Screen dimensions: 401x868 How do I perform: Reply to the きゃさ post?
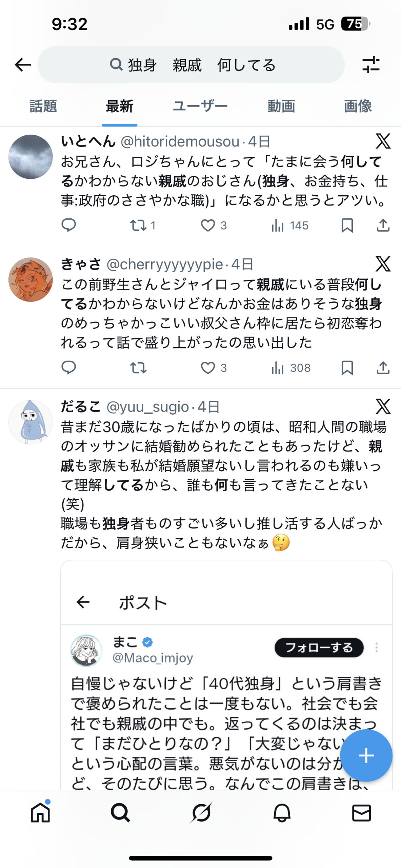pos(68,368)
